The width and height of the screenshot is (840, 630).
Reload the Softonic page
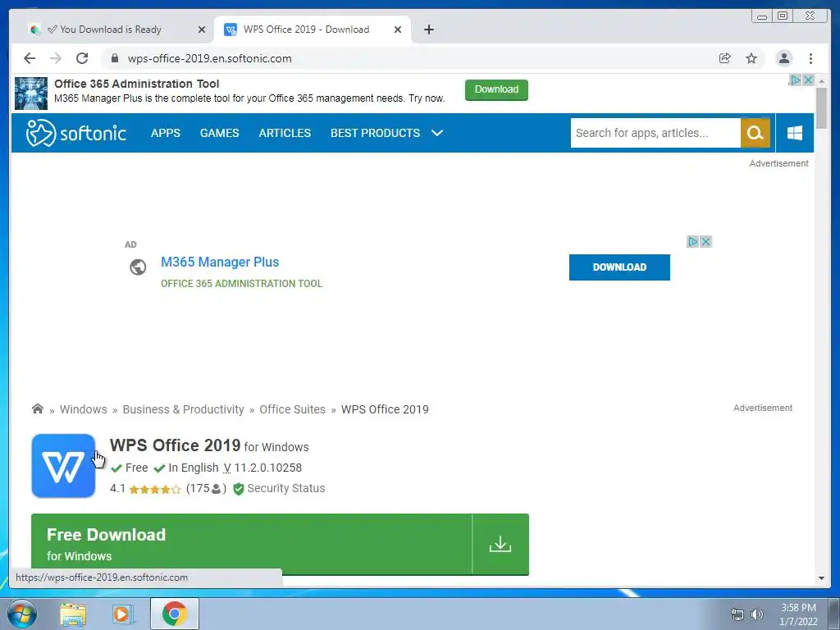(x=82, y=58)
